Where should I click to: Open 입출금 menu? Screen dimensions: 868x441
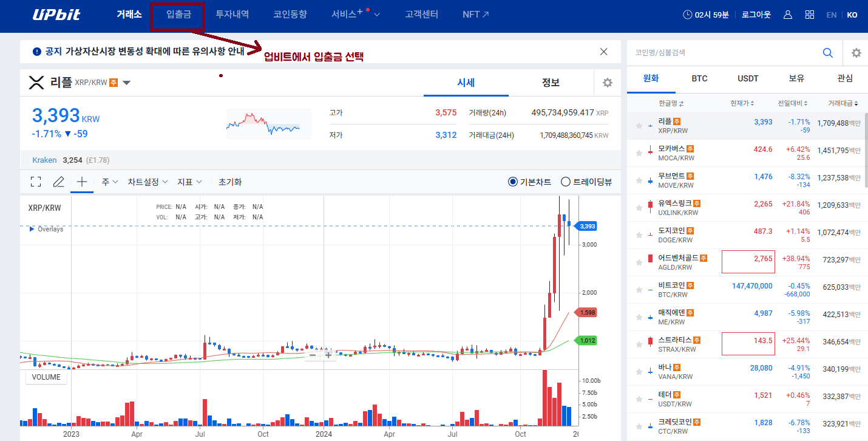[178, 15]
